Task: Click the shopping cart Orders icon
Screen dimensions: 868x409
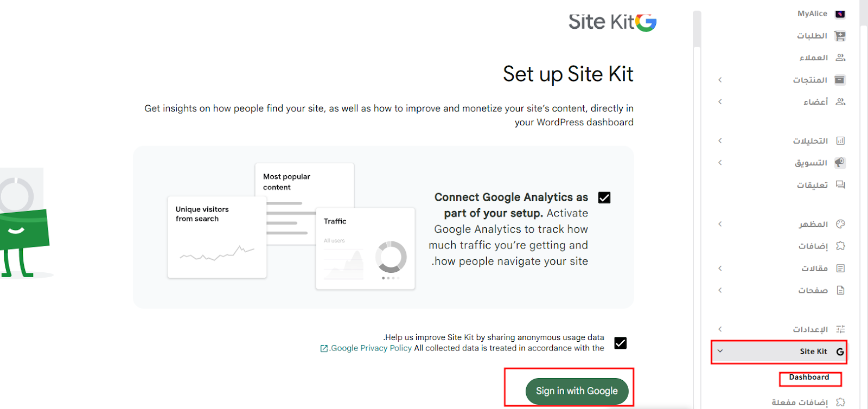Action: pyautogui.click(x=840, y=36)
